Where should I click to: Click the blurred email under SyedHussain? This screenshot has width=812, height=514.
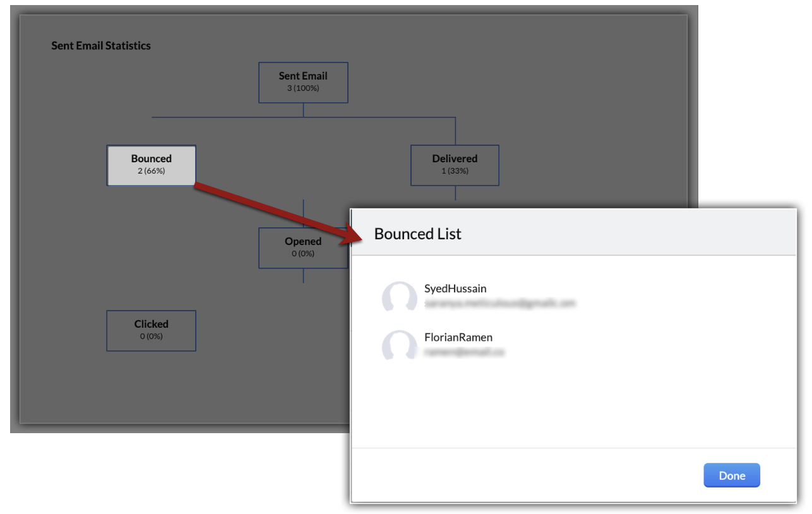[499, 303]
